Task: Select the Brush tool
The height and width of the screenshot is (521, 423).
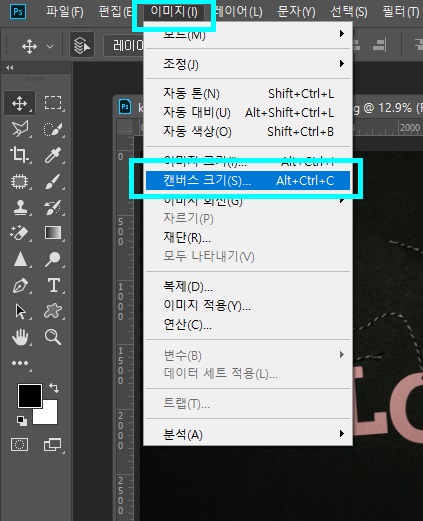Action: [53, 181]
